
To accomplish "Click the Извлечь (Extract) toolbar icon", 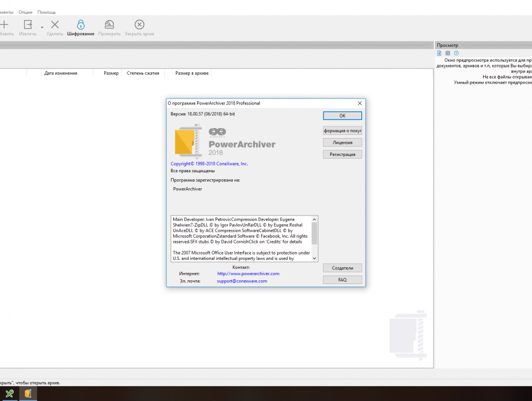I will [28, 24].
